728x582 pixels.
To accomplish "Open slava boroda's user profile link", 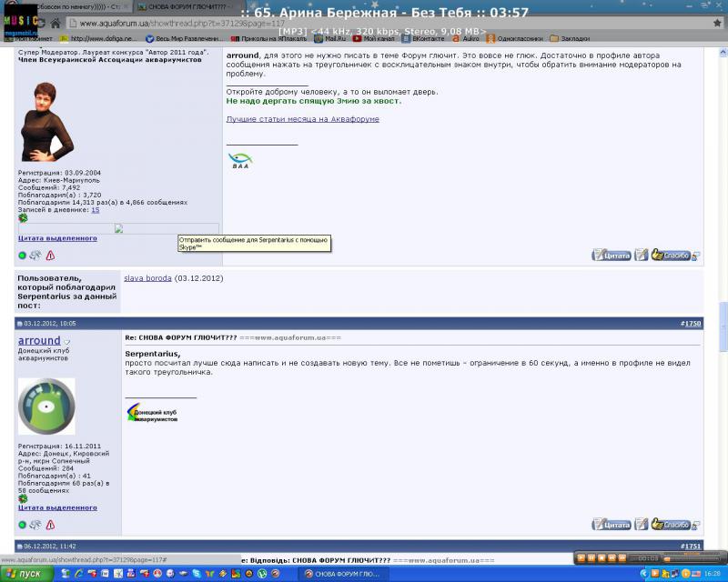I will click(x=147, y=278).
